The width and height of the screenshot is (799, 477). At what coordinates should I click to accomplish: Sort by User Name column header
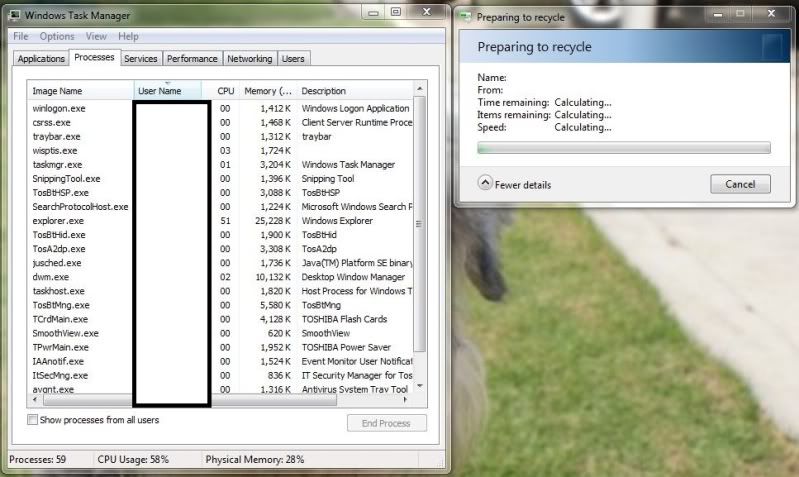168,91
